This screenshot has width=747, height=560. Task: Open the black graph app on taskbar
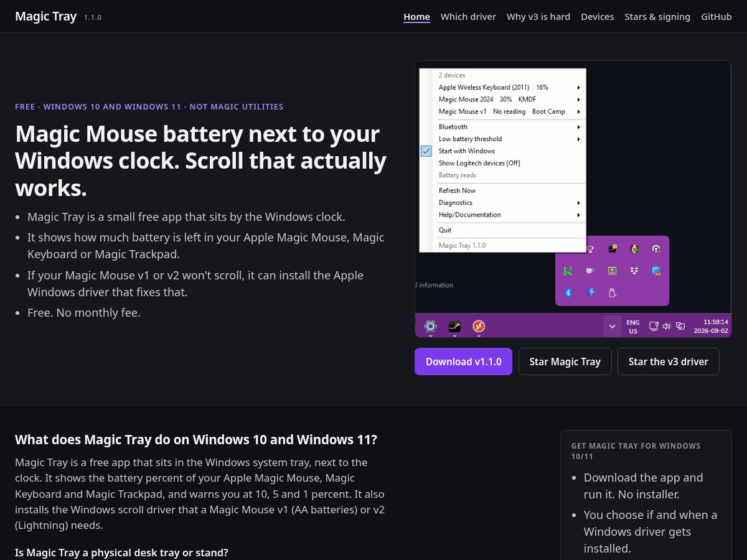[454, 326]
